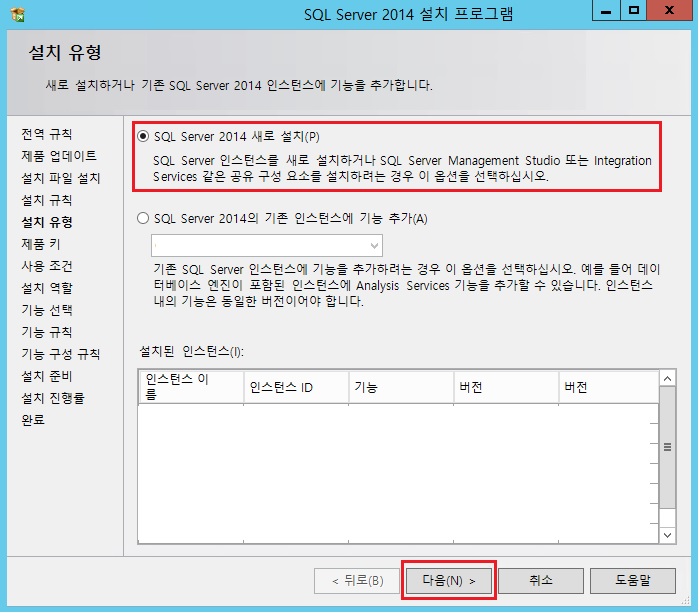Select the 제품 업데이트 step in sidebar
Image resolution: width=700 pixels, height=616 pixels.
point(59,156)
